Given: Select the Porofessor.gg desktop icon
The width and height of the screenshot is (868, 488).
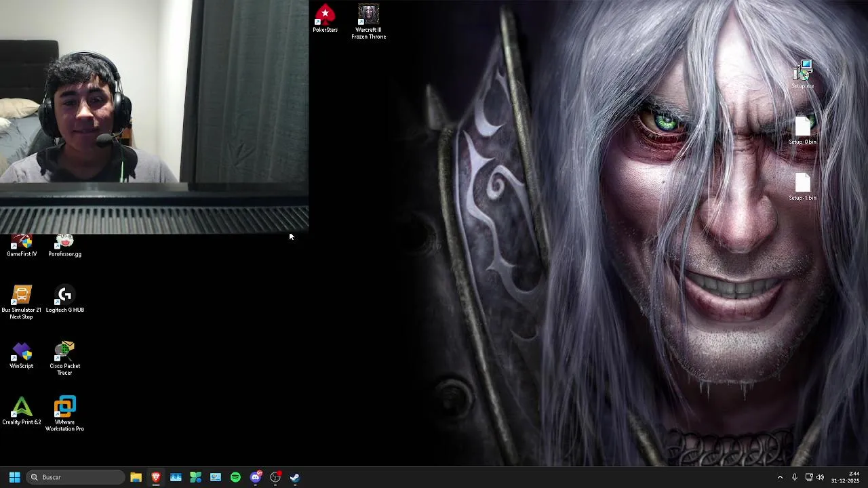Looking at the screenshot, I should [64, 247].
